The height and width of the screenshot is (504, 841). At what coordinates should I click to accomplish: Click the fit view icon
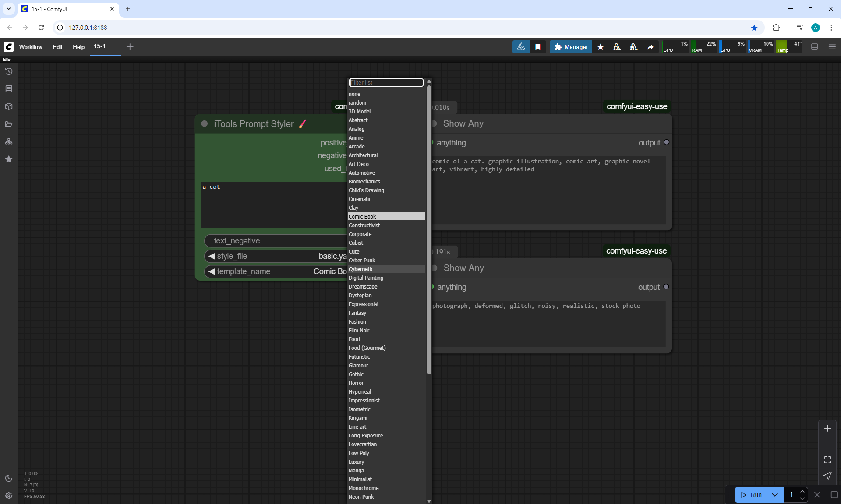click(827, 460)
